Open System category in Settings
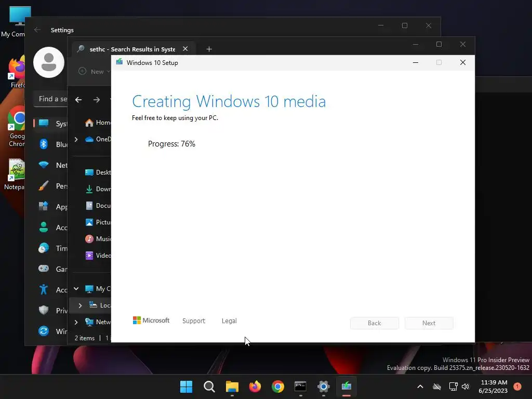Image resolution: width=532 pixels, height=399 pixels. tap(51, 124)
